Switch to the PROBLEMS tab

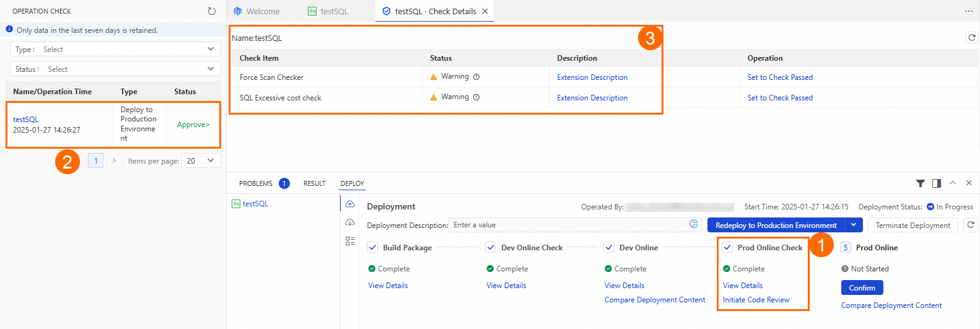click(256, 183)
